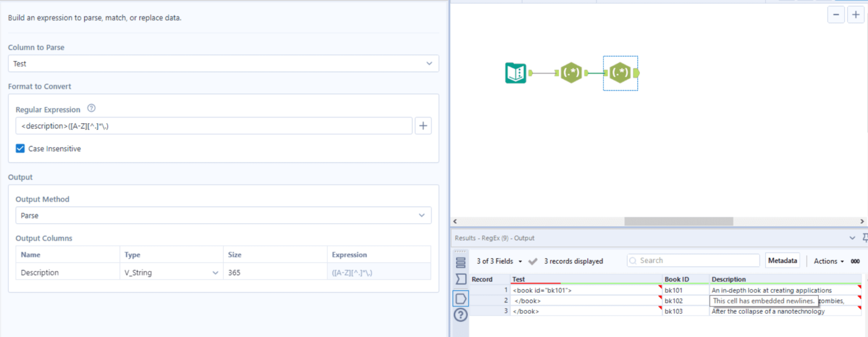The height and width of the screenshot is (337, 868).
Task: Zoom out using the minus icon above canvas
Action: point(836,14)
